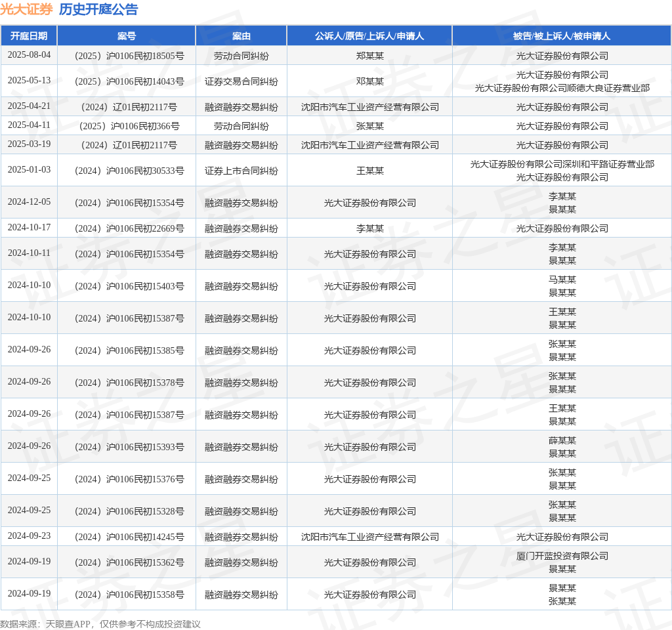The height and width of the screenshot is (630, 672).
Task: Click the 证券上市合同纠纷 cause cell
Action: coord(241,171)
